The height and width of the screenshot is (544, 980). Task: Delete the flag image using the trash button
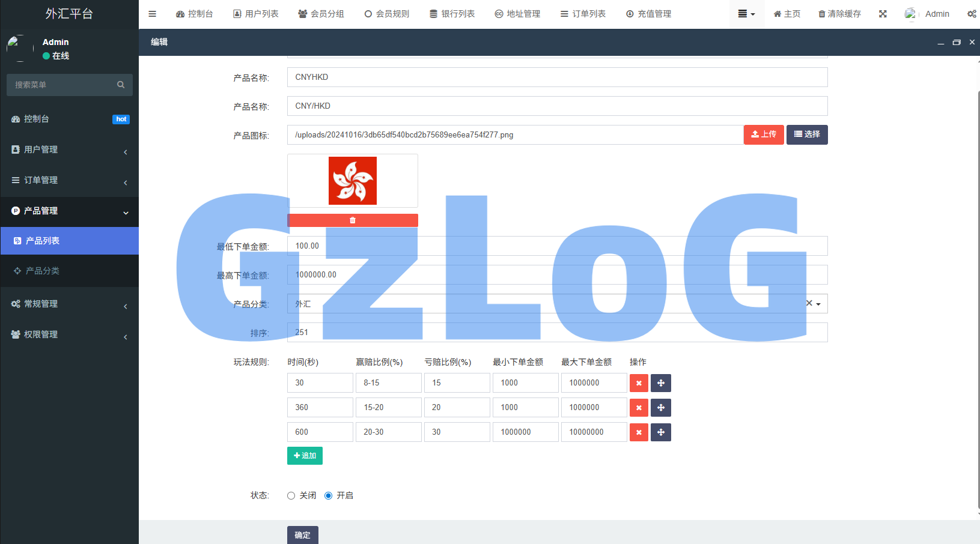point(352,220)
